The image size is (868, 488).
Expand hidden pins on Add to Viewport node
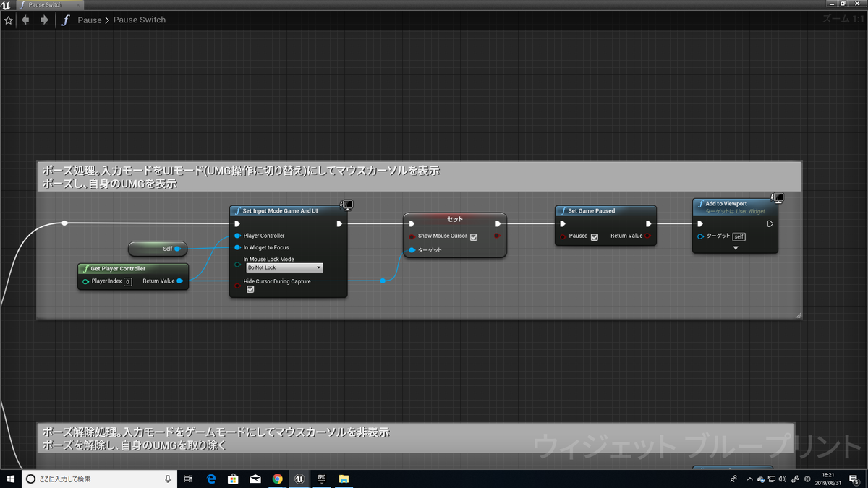(x=736, y=248)
